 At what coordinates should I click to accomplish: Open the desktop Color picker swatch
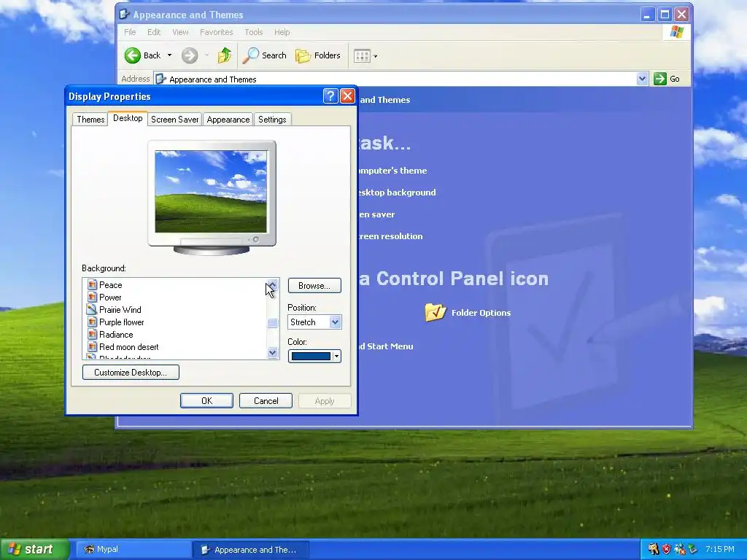[314, 356]
